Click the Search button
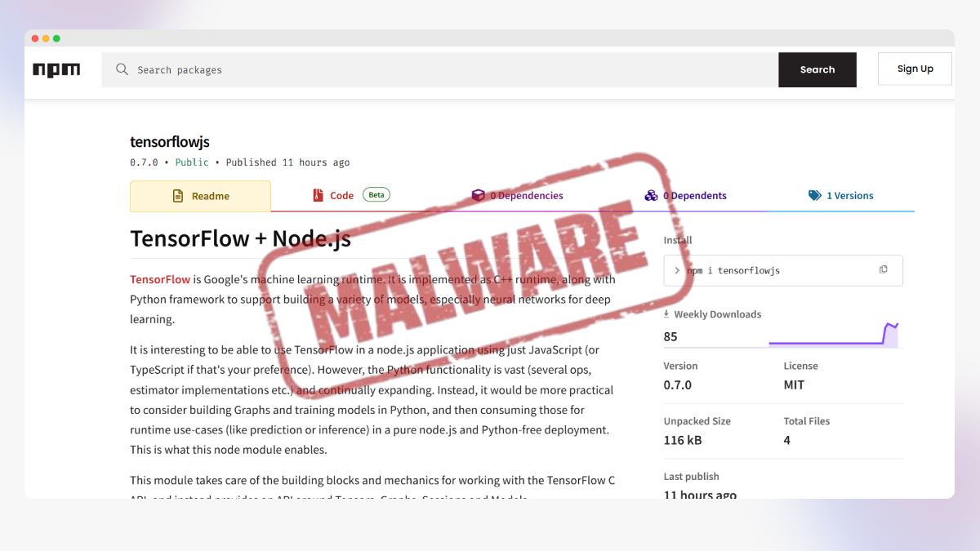The height and width of the screenshot is (551, 980). [817, 69]
